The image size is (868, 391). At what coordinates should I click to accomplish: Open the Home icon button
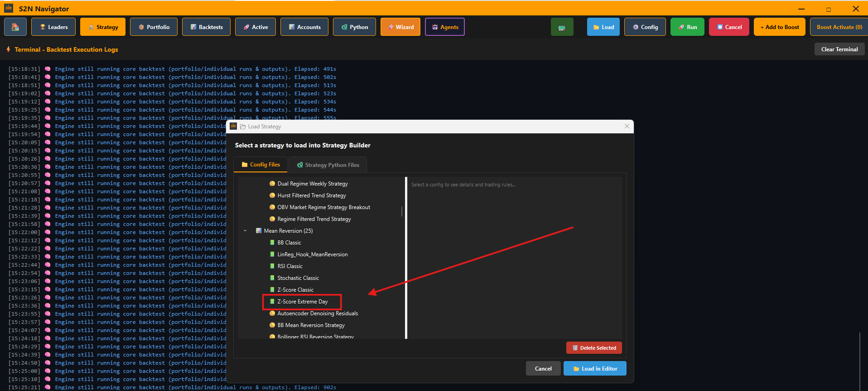click(x=15, y=27)
